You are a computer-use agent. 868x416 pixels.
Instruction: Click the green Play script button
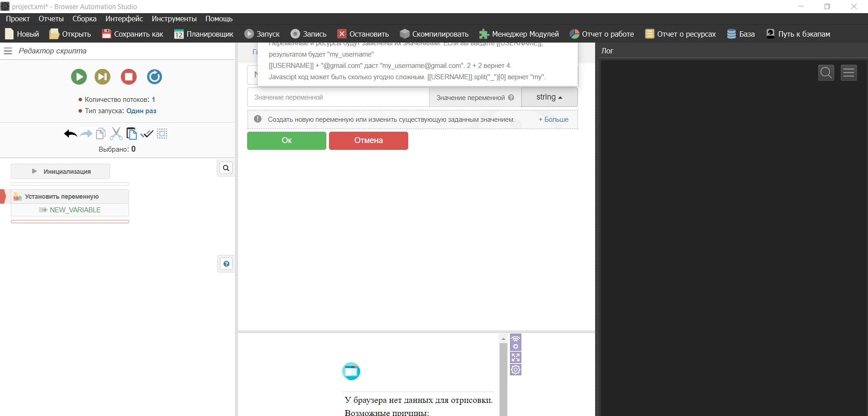point(79,77)
